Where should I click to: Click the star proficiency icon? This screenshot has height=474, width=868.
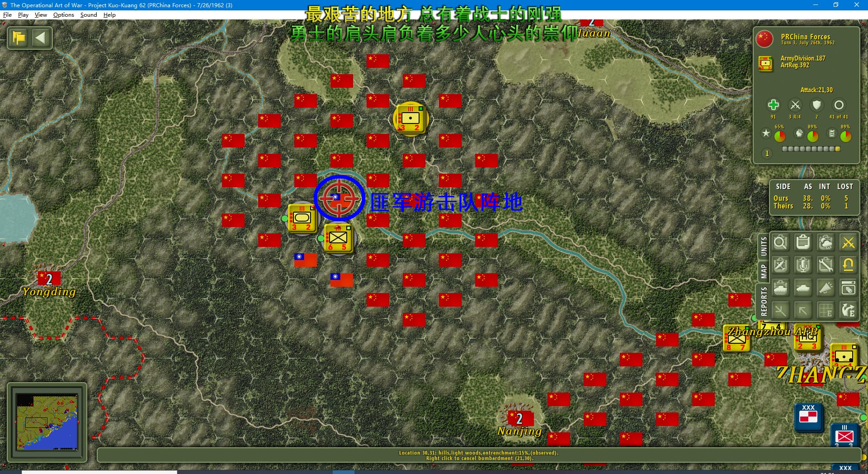(x=766, y=133)
